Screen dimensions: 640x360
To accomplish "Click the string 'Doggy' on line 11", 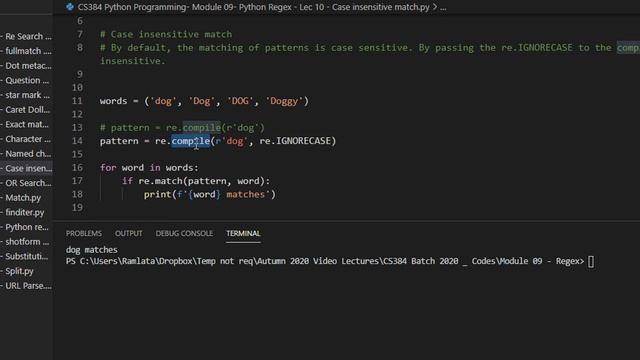I will click(284, 101).
